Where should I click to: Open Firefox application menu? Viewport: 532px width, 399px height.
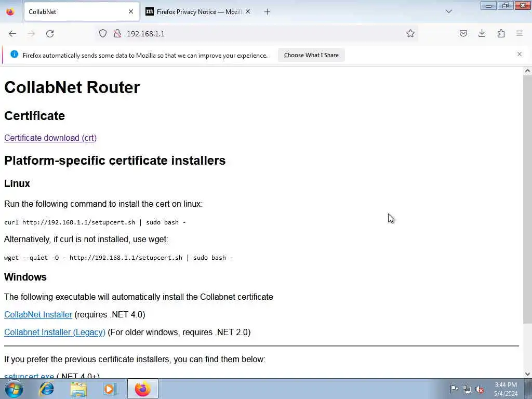(520, 33)
